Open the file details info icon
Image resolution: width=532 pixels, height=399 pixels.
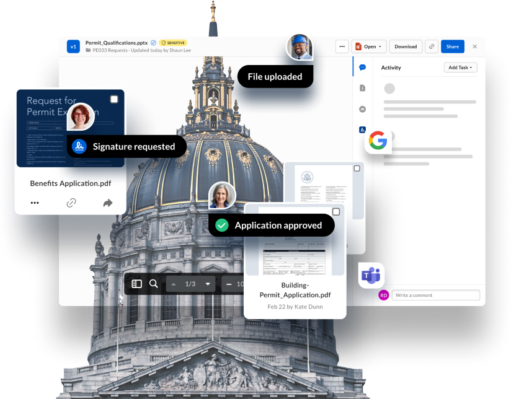[362, 88]
